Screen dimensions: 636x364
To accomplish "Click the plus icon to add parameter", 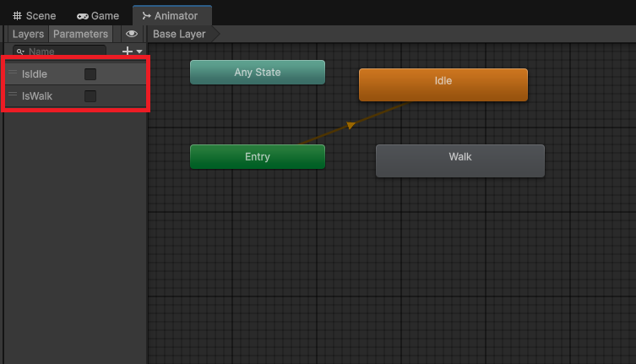I will 128,52.
